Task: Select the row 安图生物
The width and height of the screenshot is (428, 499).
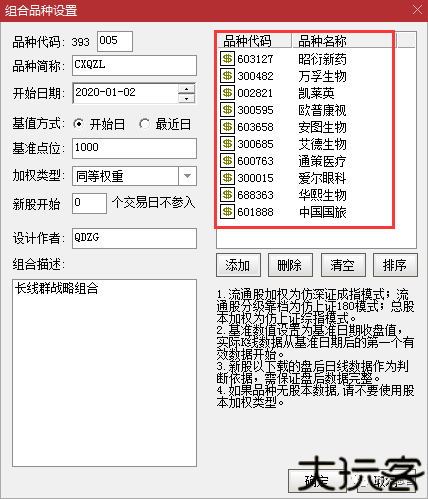Action: tap(322, 127)
